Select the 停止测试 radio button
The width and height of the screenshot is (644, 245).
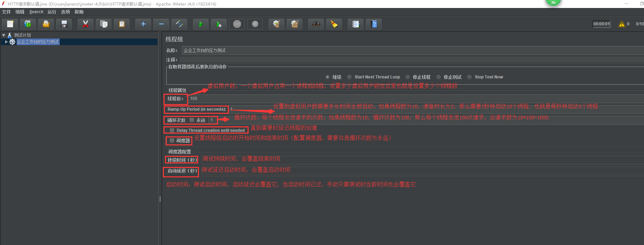(438, 77)
